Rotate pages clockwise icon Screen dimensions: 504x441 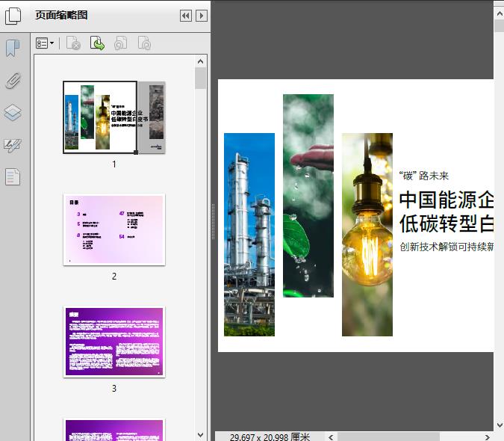[144, 43]
